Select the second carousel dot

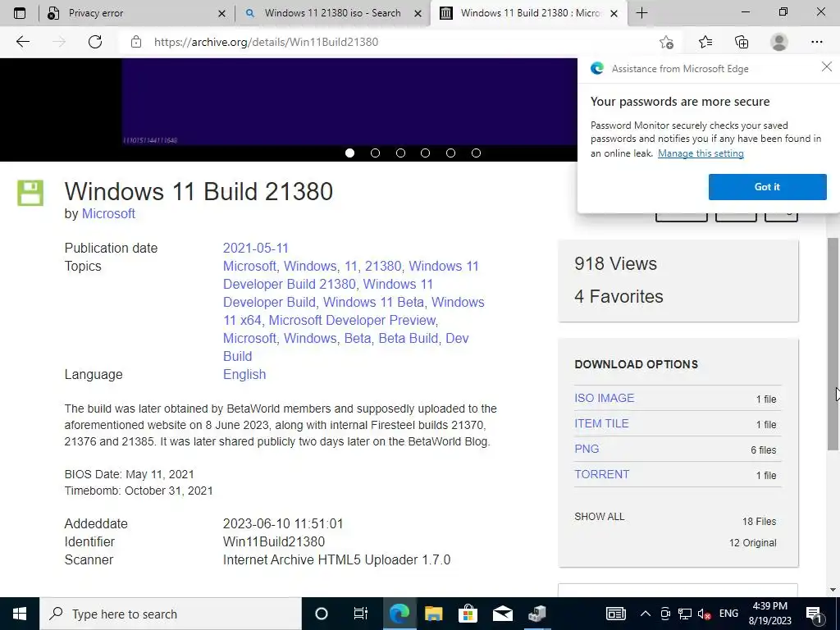click(x=375, y=153)
